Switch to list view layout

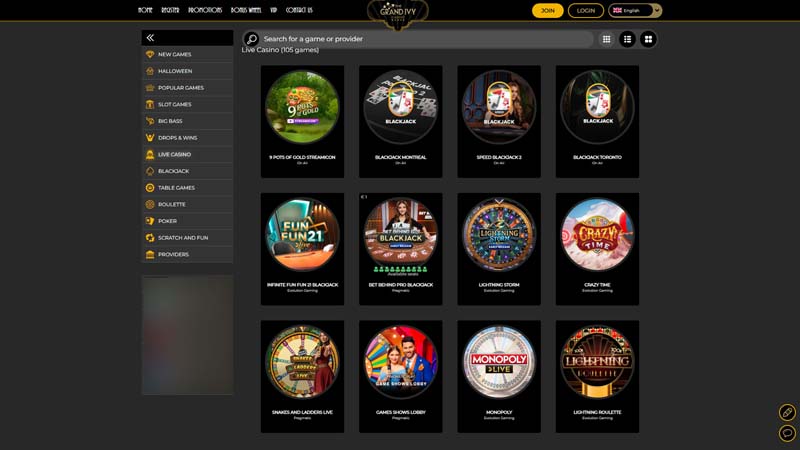coord(628,39)
